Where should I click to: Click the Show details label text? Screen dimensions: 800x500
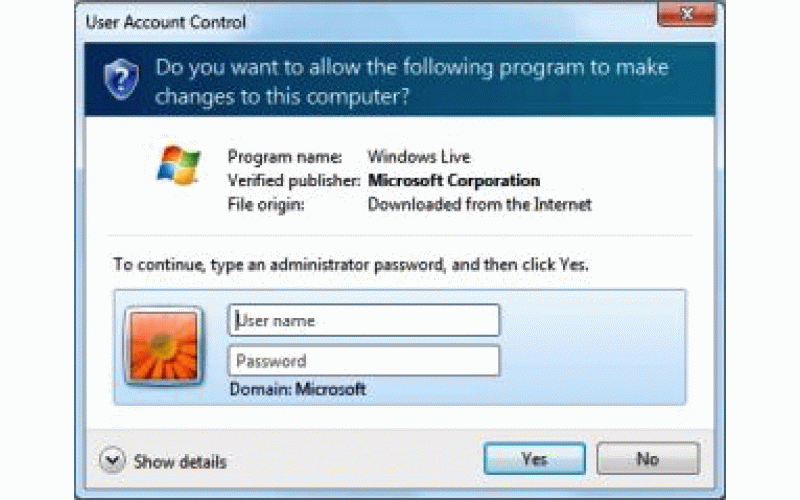coord(180,462)
